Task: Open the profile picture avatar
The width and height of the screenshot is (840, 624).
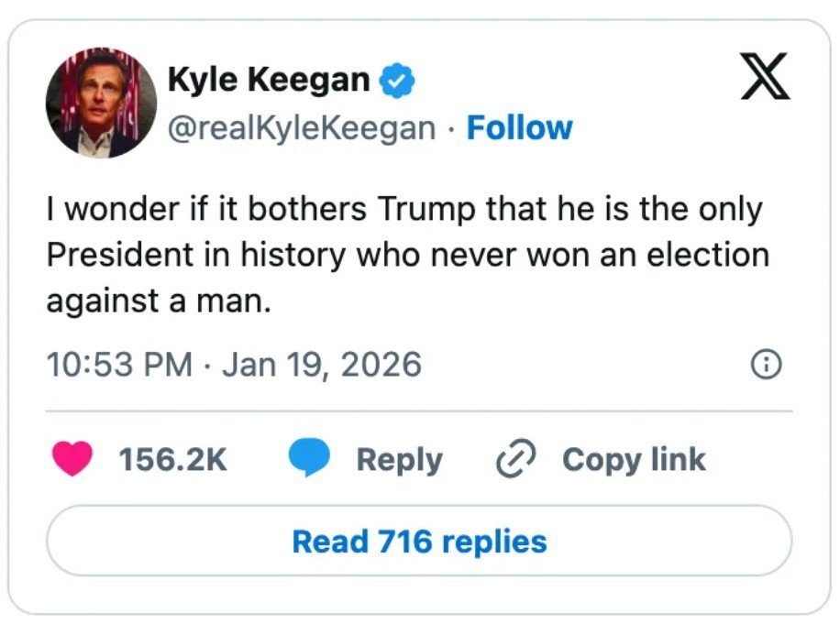Action: click(x=101, y=103)
